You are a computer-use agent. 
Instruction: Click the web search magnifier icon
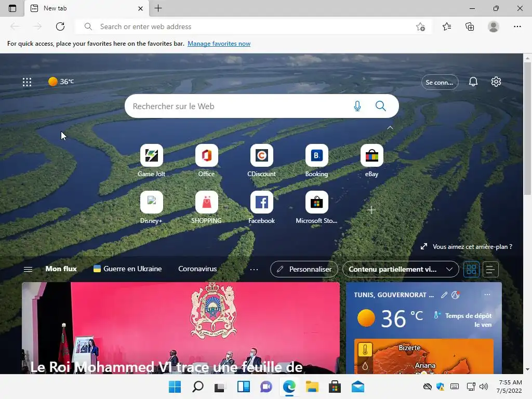(x=381, y=106)
